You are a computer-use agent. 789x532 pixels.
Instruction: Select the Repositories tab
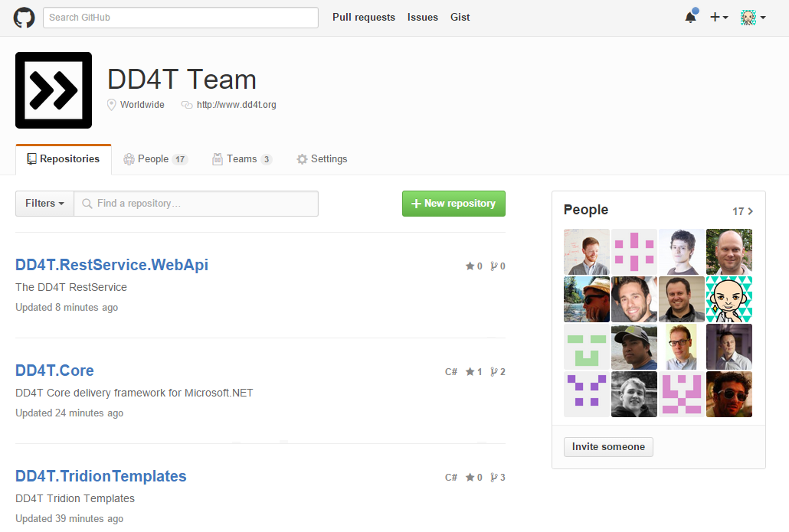pos(64,159)
